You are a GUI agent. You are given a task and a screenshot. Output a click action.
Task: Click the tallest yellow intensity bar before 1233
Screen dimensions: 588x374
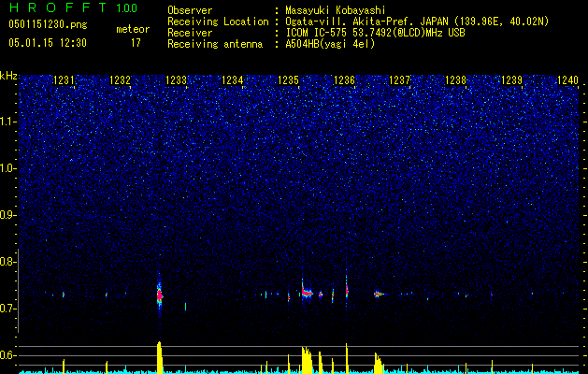pyautogui.click(x=159, y=357)
